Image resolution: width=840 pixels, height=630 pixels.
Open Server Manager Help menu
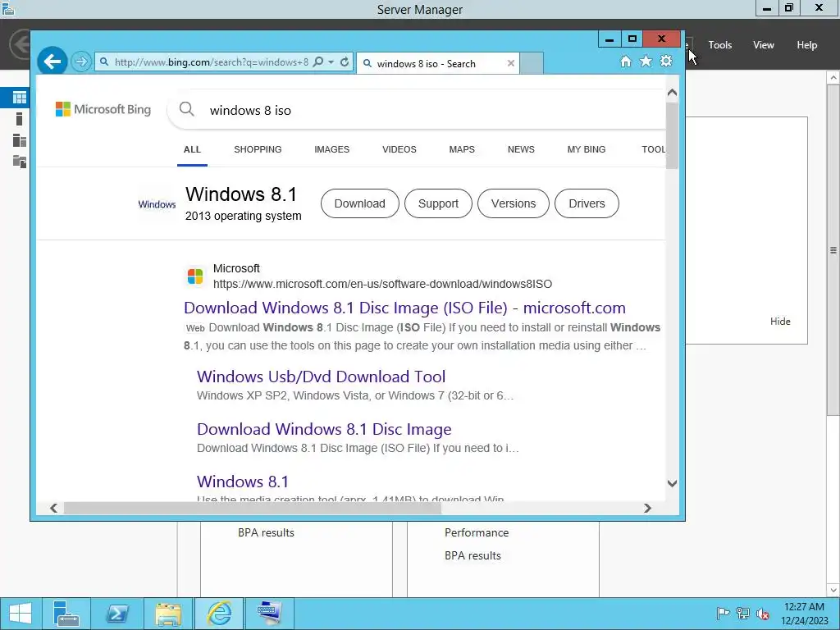click(x=807, y=45)
